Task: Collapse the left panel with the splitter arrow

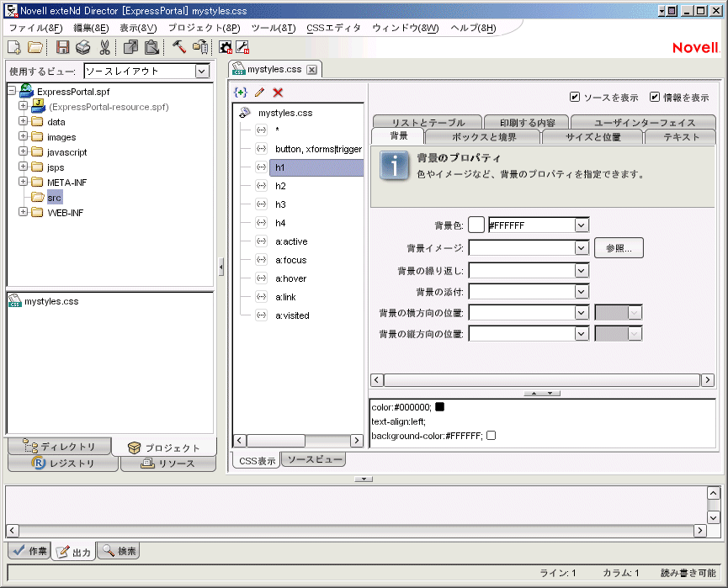Action: (x=221, y=267)
